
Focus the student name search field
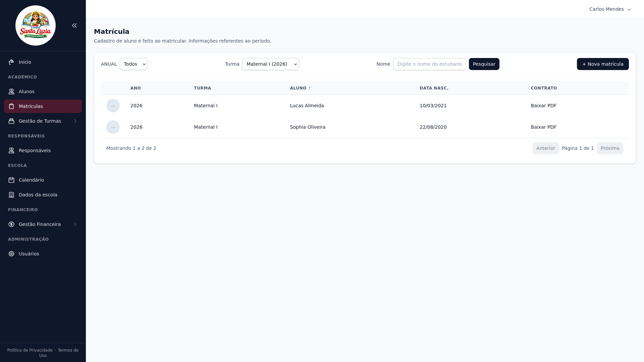(429, 64)
